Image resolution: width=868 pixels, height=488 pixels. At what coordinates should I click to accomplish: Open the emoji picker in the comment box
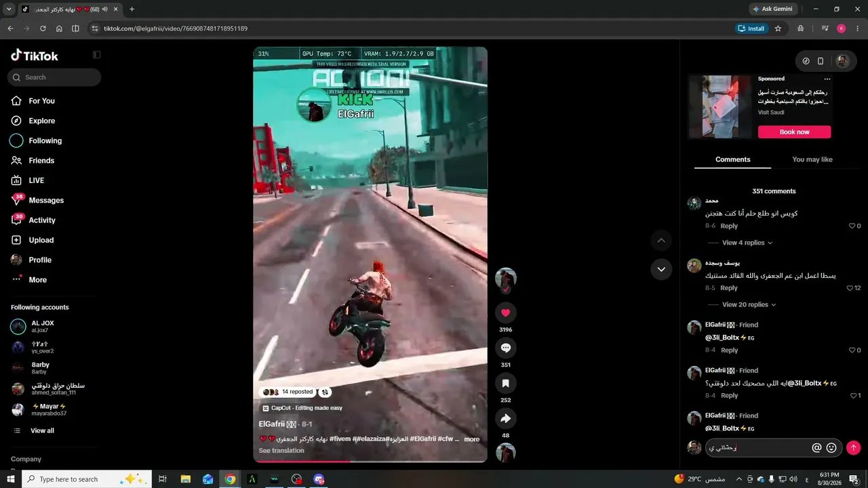click(831, 447)
